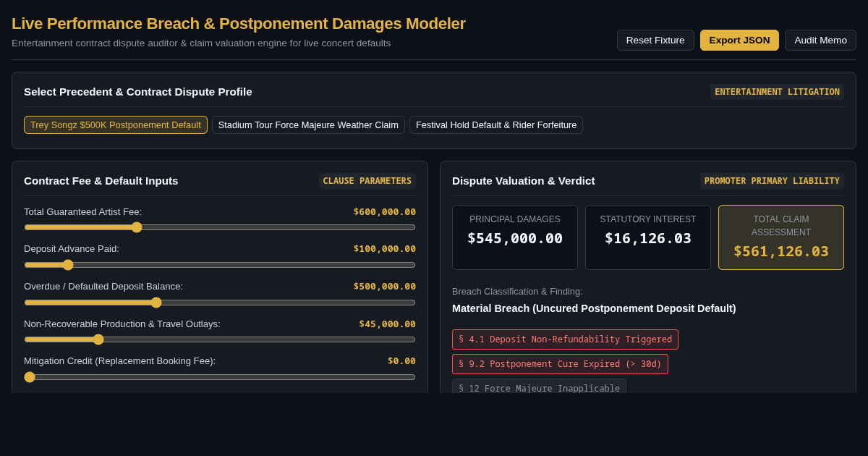The width and height of the screenshot is (868, 456).
Task: Click the subtitle about entertainment contract dispute auditor
Action: [x=201, y=43]
